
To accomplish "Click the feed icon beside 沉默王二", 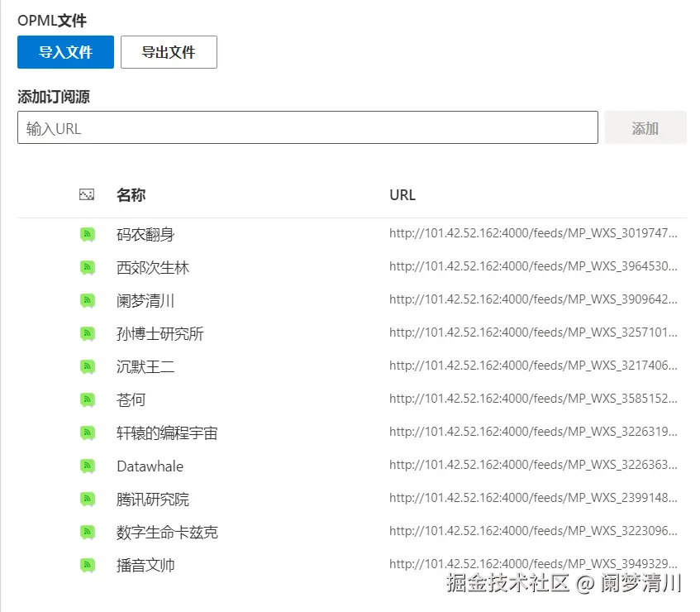I will (88, 366).
